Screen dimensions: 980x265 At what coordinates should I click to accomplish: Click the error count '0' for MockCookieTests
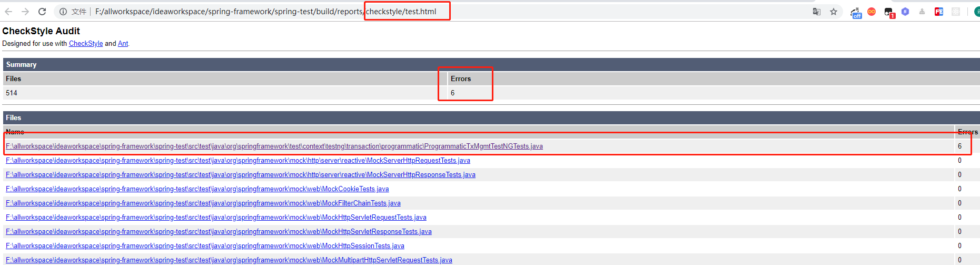coord(959,189)
